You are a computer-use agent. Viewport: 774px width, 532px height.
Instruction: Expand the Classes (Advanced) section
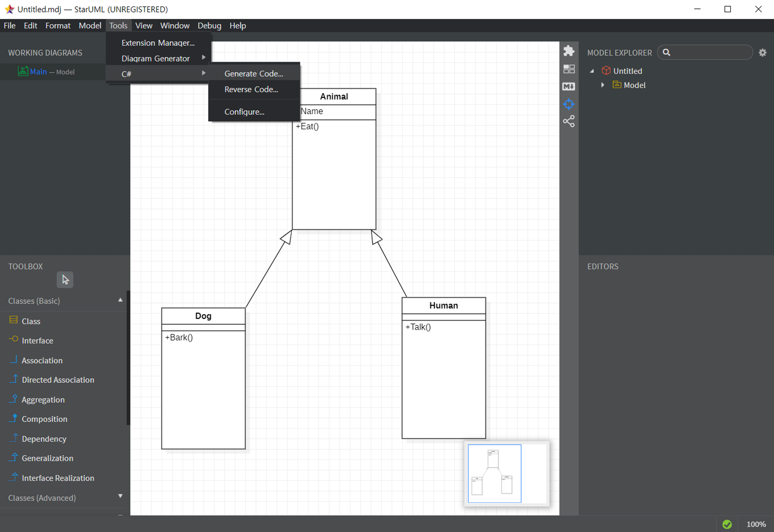pos(120,496)
